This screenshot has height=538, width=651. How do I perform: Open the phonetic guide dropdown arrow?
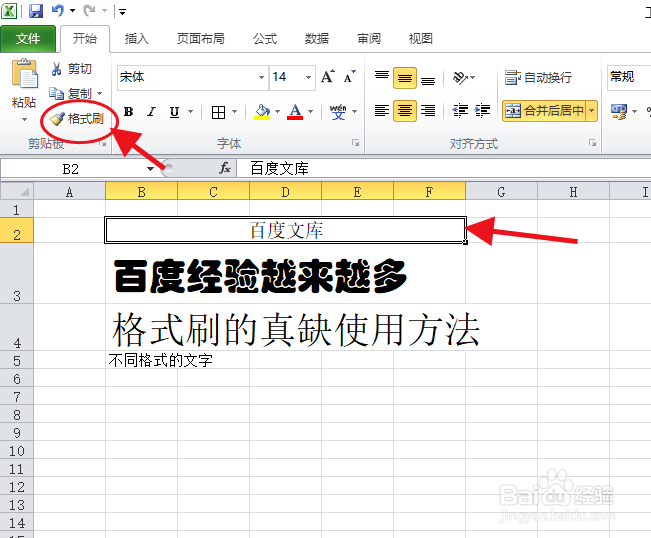pos(355,111)
